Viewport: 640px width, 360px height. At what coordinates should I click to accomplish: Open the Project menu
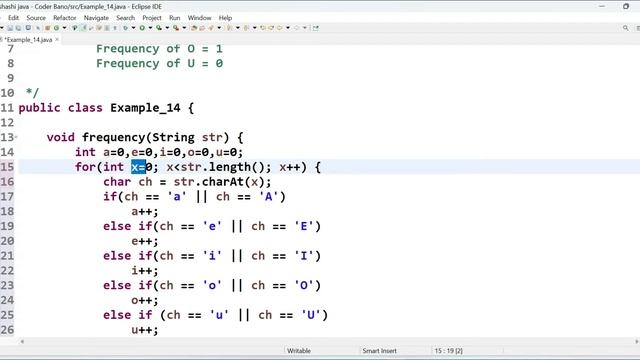pos(152,18)
